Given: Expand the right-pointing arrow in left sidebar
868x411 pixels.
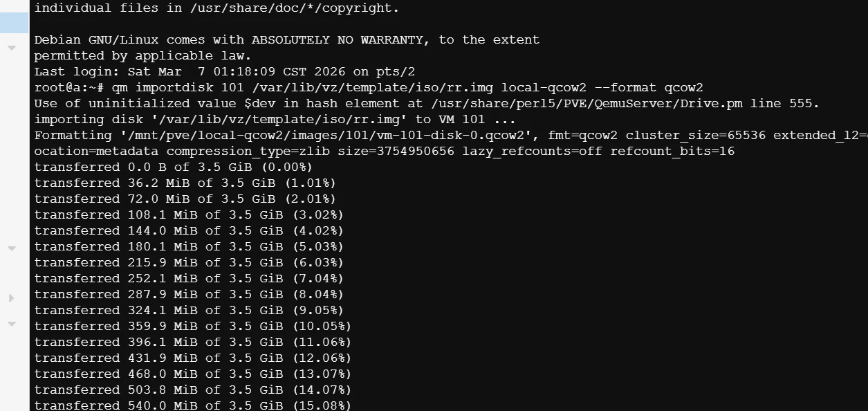Looking at the screenshot, I should coord(12,298).
